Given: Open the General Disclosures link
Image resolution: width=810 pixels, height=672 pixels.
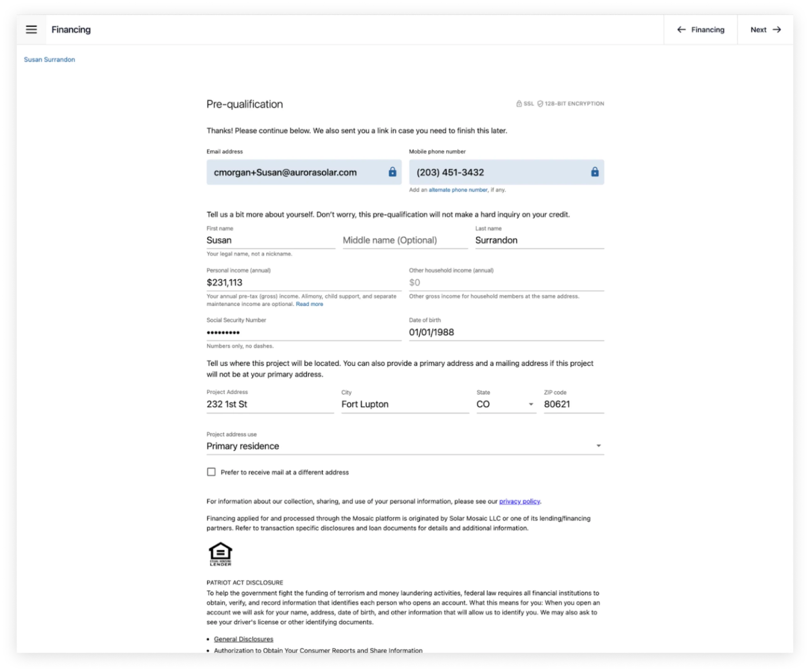Looking at the screenshot, I should 243,639.
